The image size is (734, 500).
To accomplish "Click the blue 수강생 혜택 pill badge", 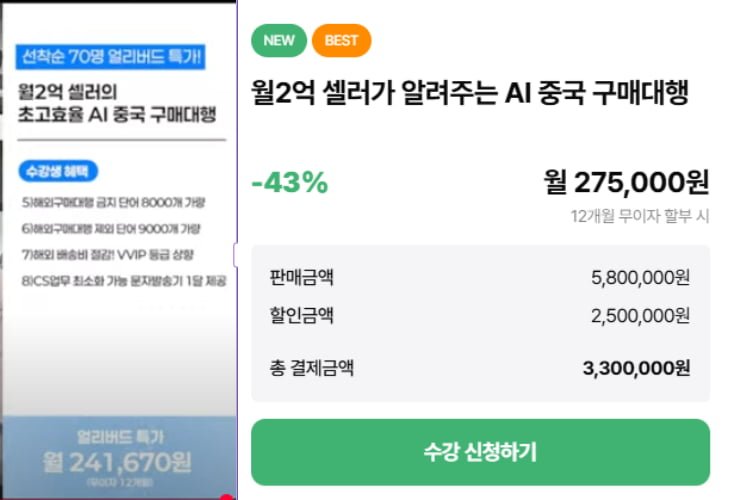I will point(58,171).
